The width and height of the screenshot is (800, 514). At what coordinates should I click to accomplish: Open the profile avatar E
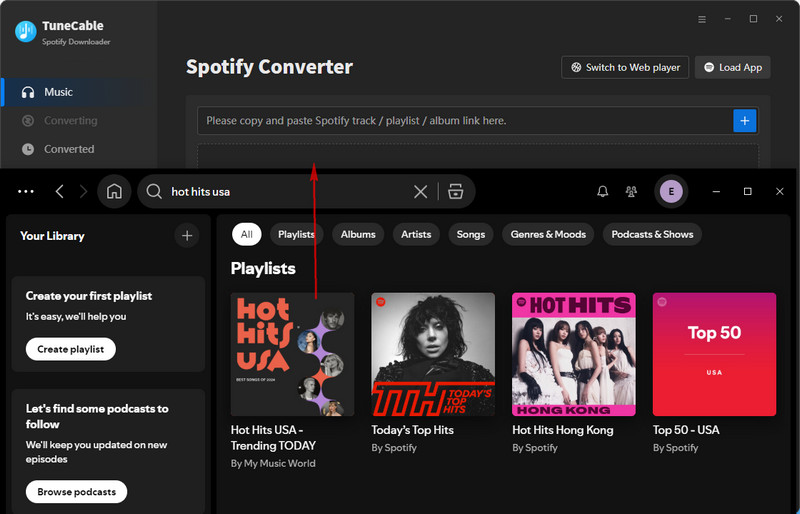pos(671,191)
